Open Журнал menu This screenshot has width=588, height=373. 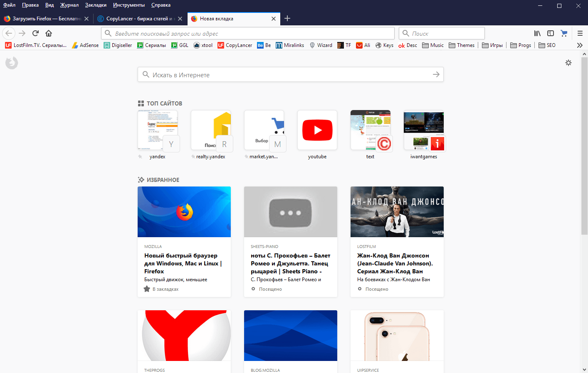click(69, 5)
